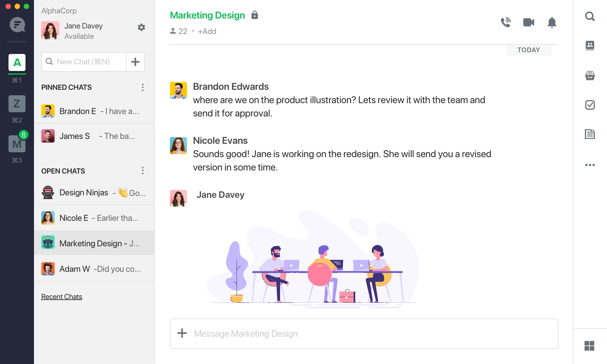
Task: Open notification settings via the bell icon
Action: [x=552, y=22]
